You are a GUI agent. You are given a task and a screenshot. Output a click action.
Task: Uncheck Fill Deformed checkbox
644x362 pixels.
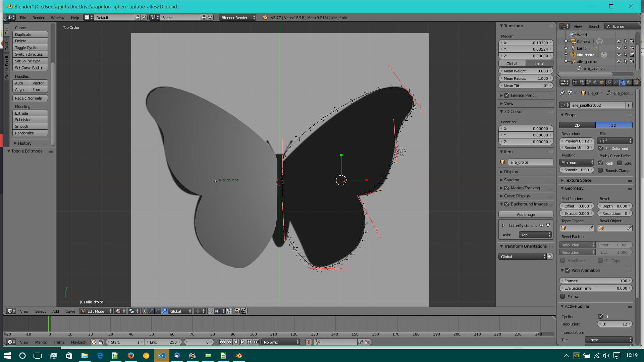click(601, 148)
